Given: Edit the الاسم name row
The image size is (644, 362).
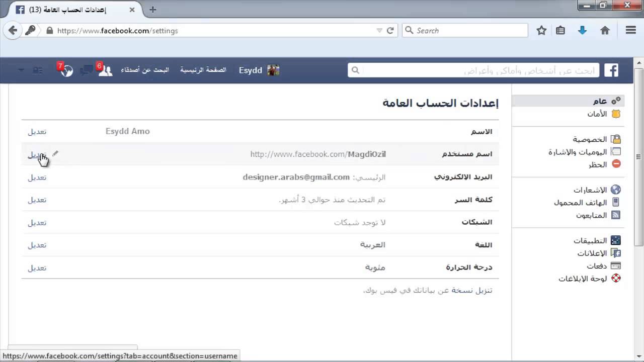Looking at the screenshot, I should (37, 132).
